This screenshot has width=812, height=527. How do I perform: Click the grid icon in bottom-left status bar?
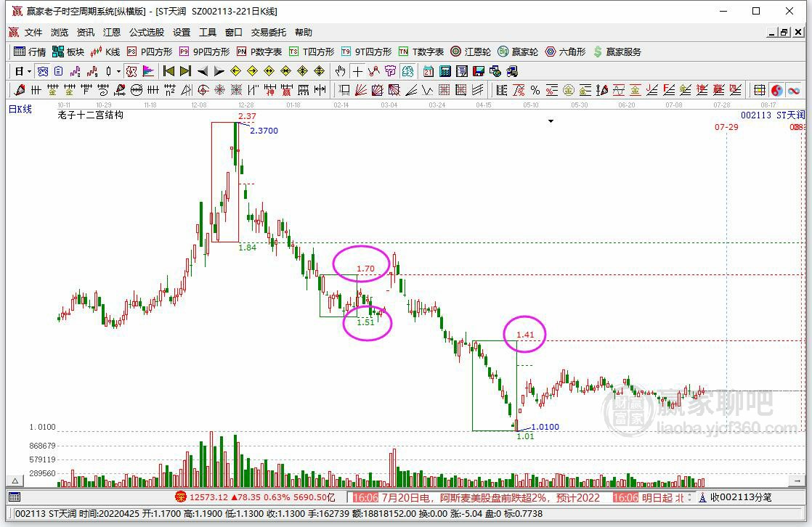coord(15,497)
